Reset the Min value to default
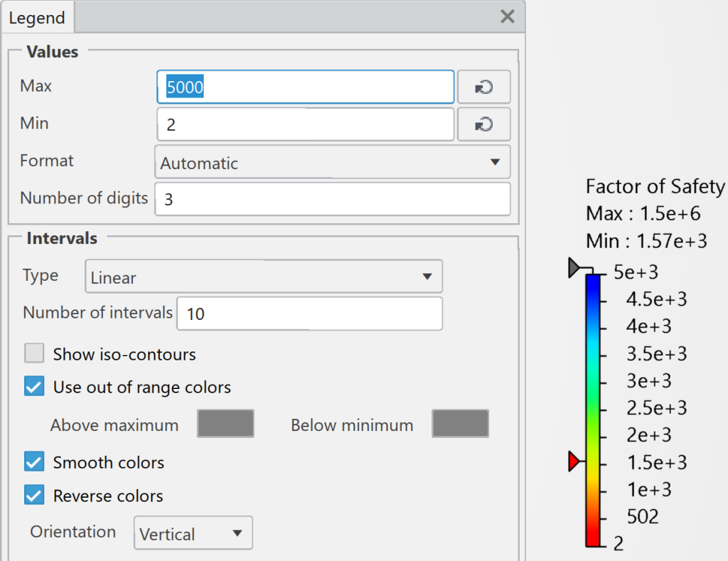The width and height of the screenshot is (728, 561). 483,124
